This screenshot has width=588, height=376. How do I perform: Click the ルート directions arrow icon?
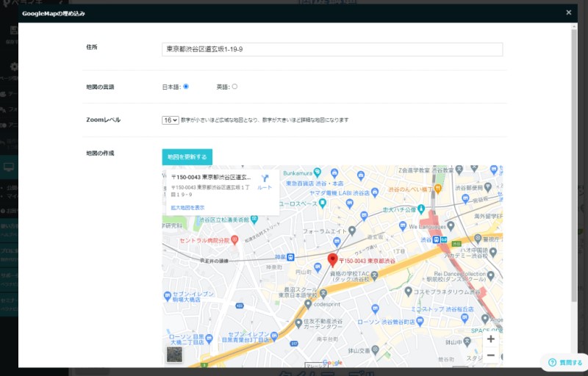point(265,178)
